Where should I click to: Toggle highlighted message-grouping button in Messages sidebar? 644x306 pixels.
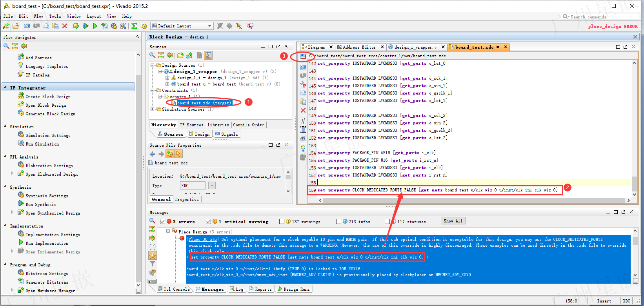click(152, 255)
